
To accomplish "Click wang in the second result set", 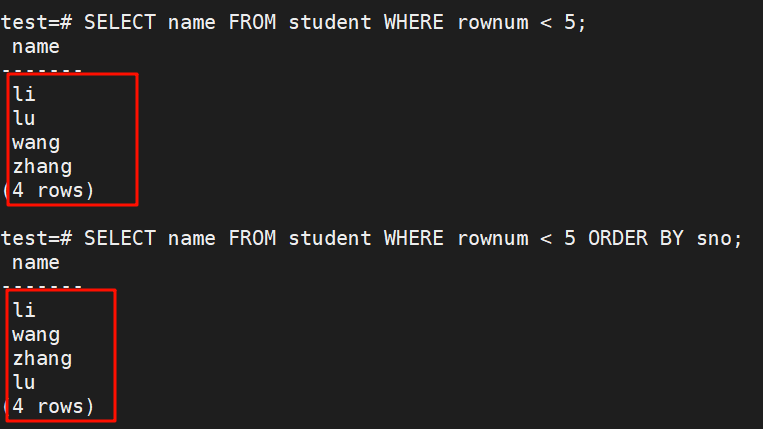I will pos(36,334).
